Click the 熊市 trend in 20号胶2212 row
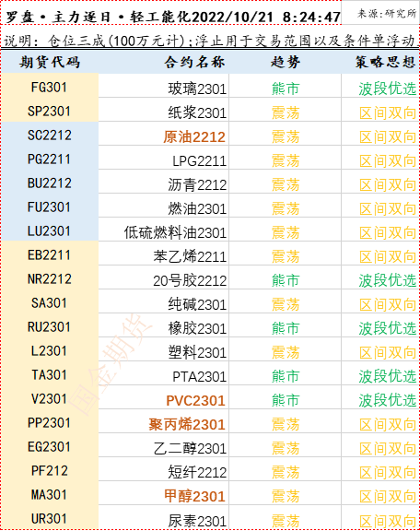Viewport: 420px width, 531px height. click(x=286, y=281)
